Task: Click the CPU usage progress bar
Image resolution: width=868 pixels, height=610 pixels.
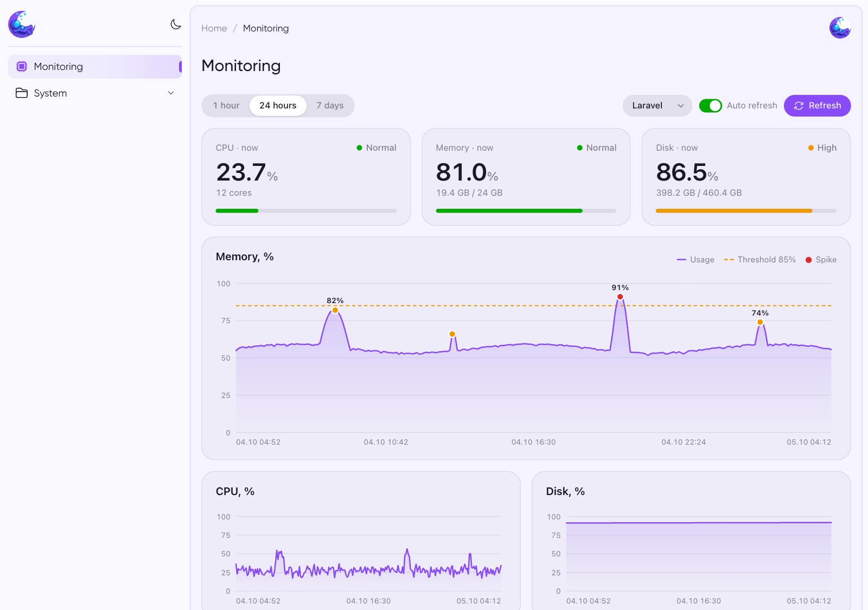Action: (306, 211)
